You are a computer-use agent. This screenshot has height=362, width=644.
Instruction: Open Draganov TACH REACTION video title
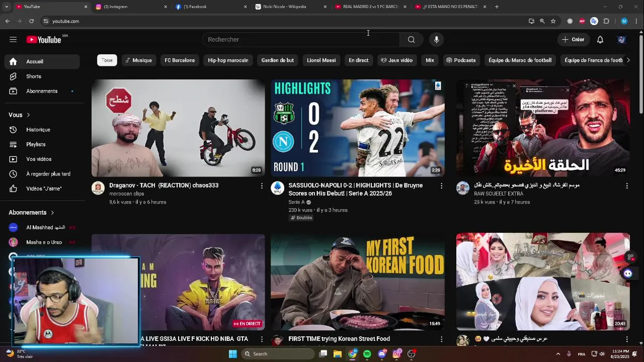(x=164, y=186)
